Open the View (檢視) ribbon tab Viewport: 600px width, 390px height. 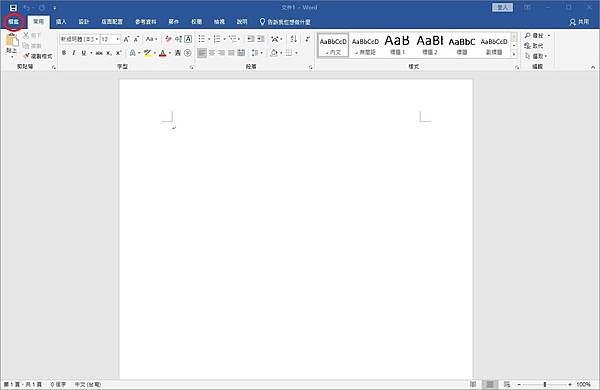pyautogui.click(x=219, y=22)
